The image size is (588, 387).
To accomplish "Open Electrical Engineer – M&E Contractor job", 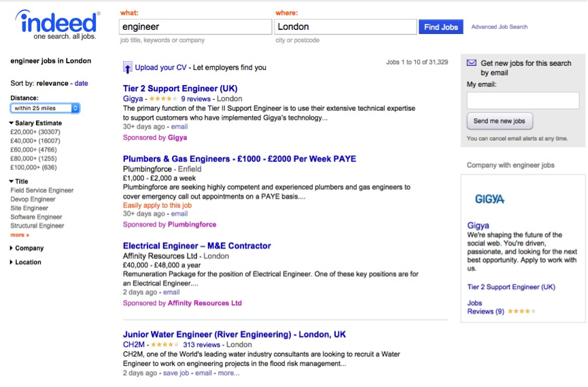I will 197,246.
